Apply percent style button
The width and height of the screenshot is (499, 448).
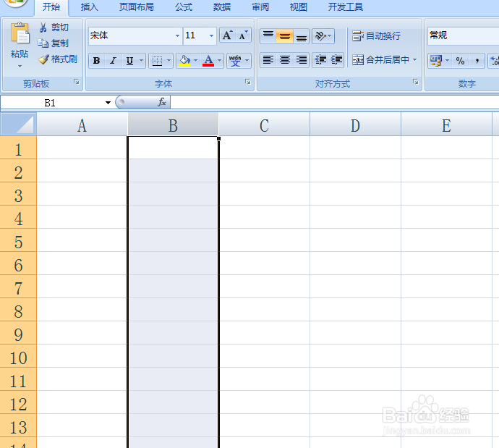coord(460,61)
